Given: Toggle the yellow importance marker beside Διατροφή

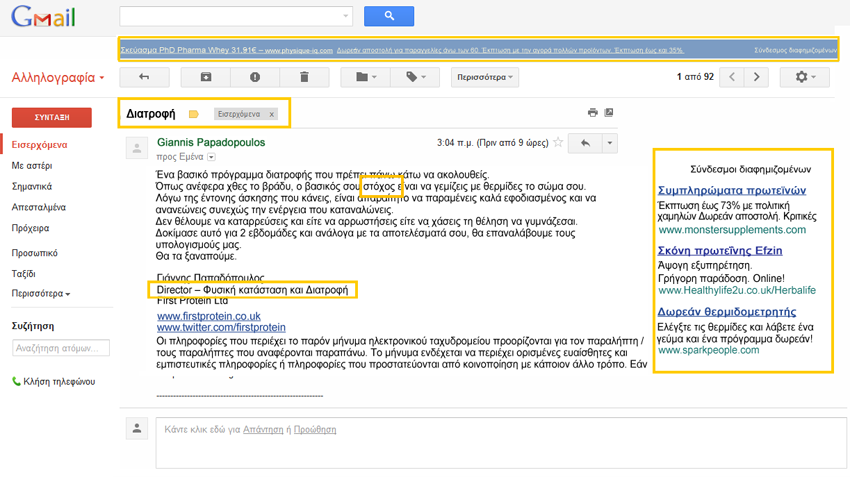Looking at the screenshot, I should (194, 114).
